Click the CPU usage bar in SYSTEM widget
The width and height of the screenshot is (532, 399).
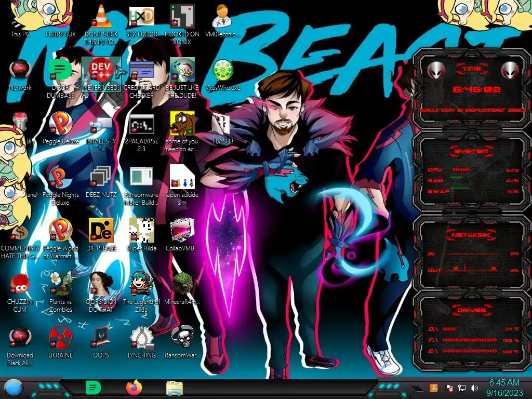[x=461, y=170]
